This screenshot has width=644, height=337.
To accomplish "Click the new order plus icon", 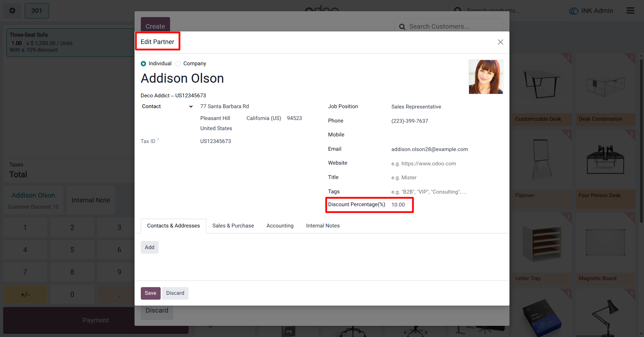I will 12,11.
